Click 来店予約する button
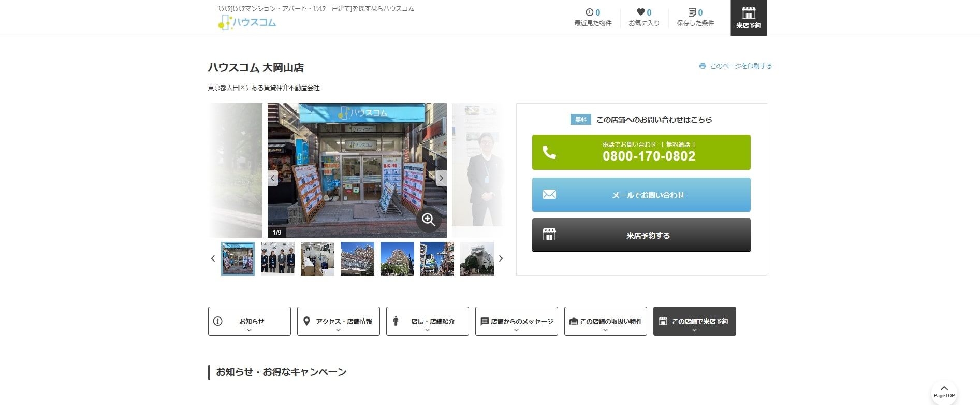The width and height of the screenshot is (980, 405). click(641, 235)
